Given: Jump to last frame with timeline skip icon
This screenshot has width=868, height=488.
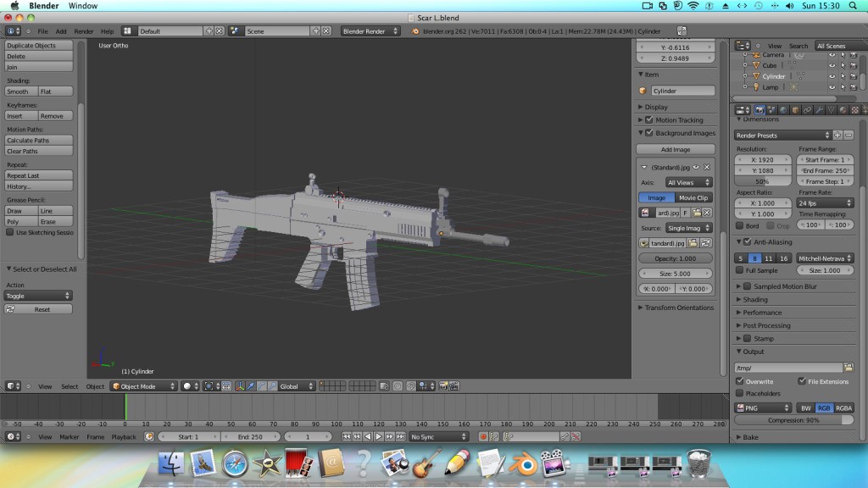Looking at the screenshot, I should 401,436.
